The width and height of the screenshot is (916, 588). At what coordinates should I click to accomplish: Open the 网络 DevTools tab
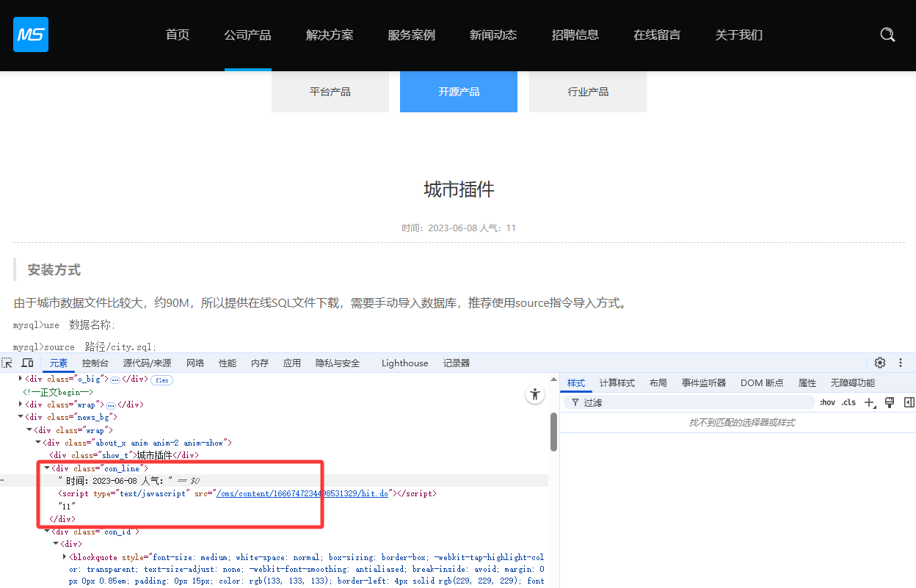click(x=195, y=363)
